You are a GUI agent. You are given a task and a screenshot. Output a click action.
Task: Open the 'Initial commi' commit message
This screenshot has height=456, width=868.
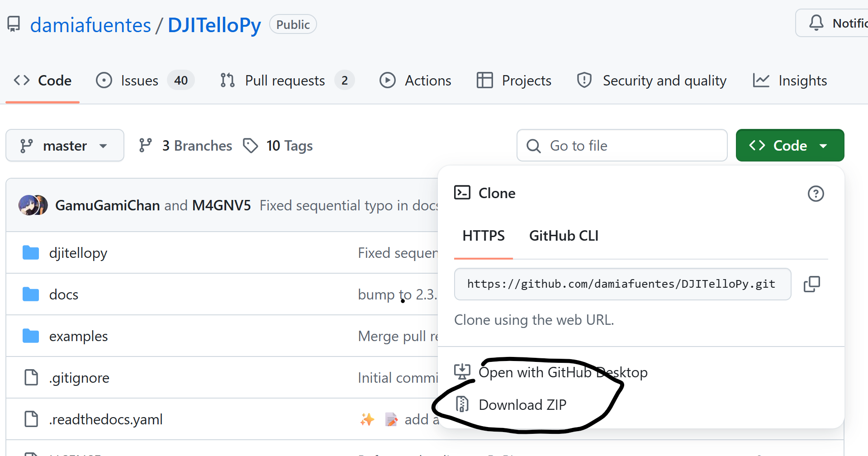click(398, 378)
